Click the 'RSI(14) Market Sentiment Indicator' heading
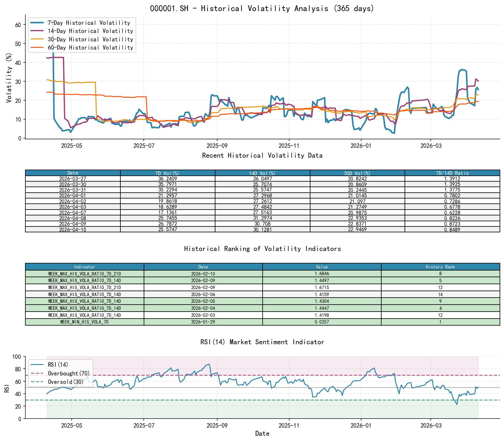Screen dimensions: 504x441 pyautogui.click(x=262, y=342)
